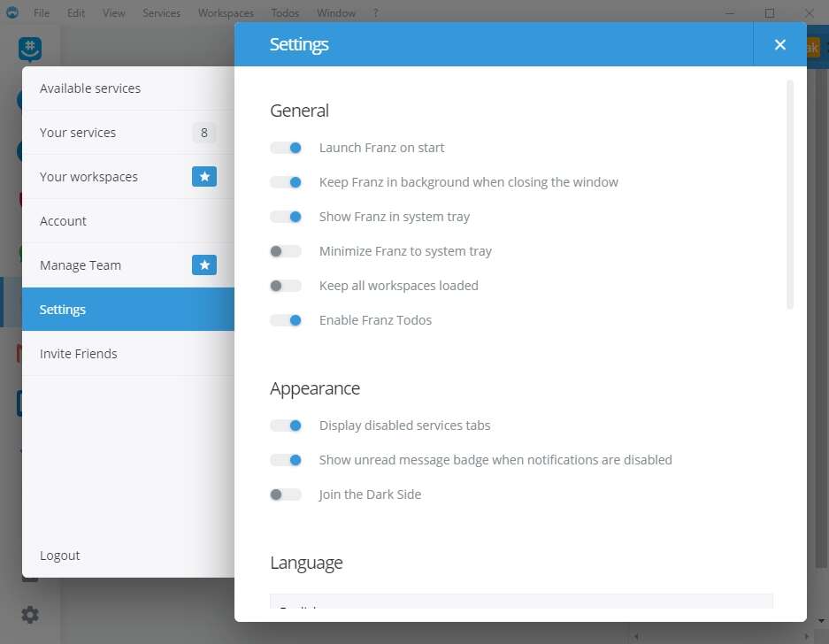Click the services count badge showing 8
This screenshot has height=644, width=829.
click(x=204, y=133)
